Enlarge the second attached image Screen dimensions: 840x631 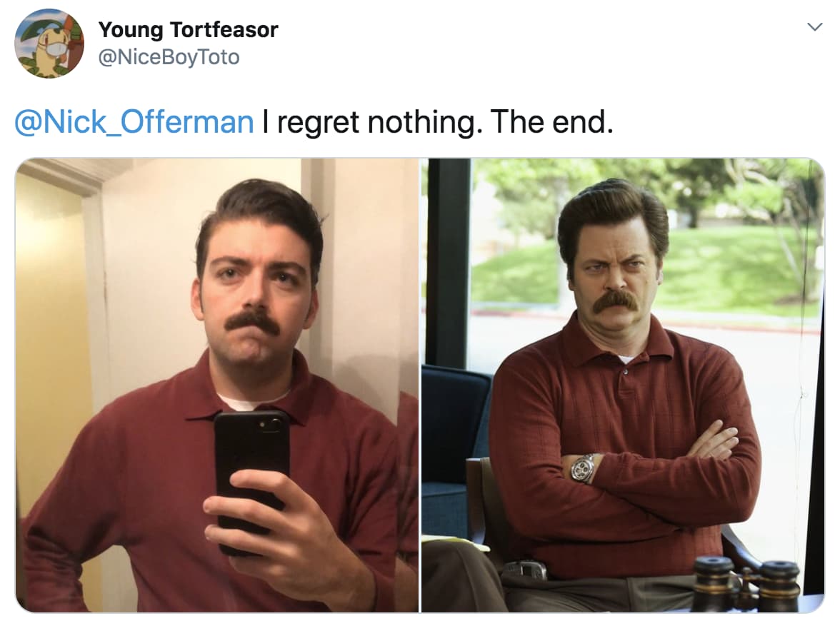[x=623, y=385]
